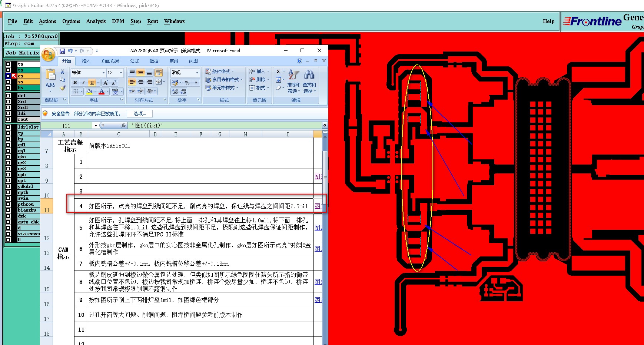Set vertical middle alignment

point(140,73)
